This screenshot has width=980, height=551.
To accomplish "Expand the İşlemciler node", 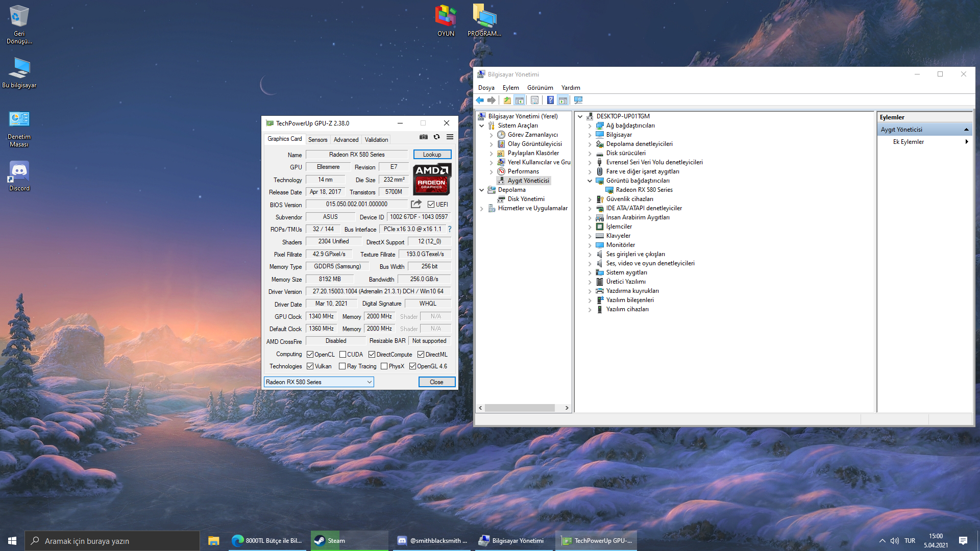I will [x=590, y=227].
